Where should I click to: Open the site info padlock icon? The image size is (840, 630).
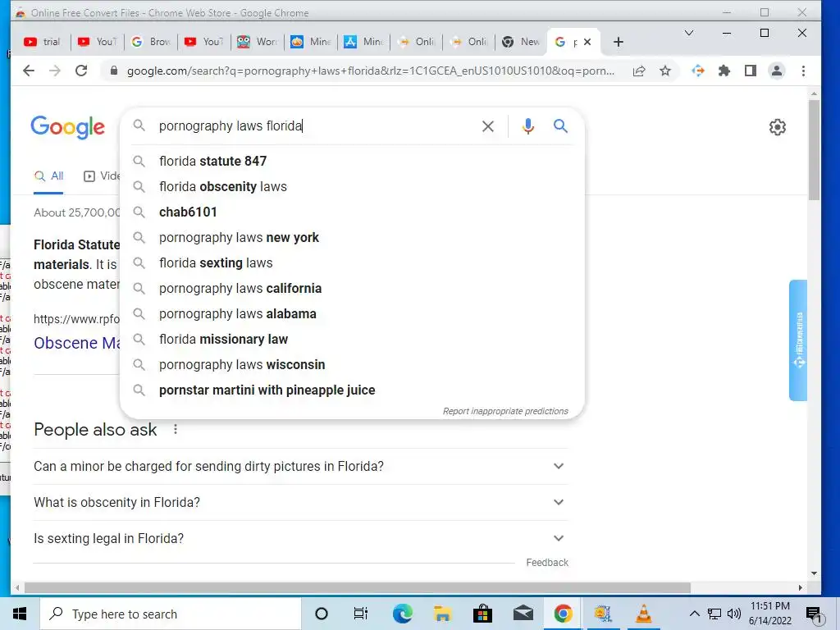113,71
